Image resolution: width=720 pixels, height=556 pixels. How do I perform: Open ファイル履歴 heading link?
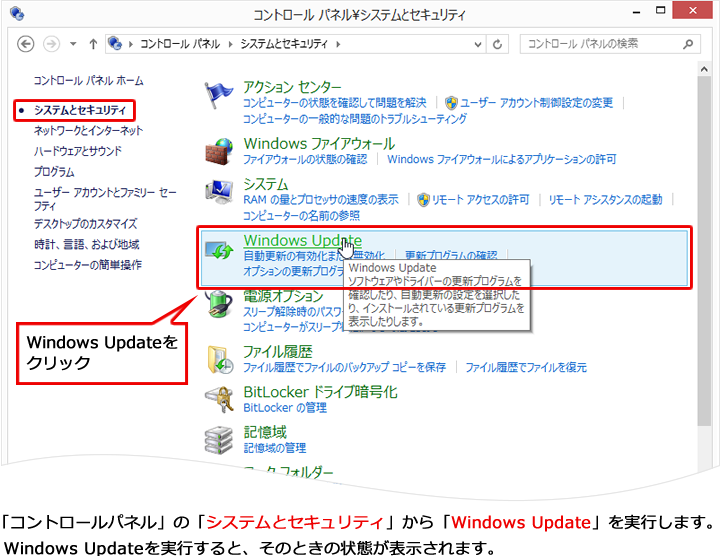coord(277,352)
